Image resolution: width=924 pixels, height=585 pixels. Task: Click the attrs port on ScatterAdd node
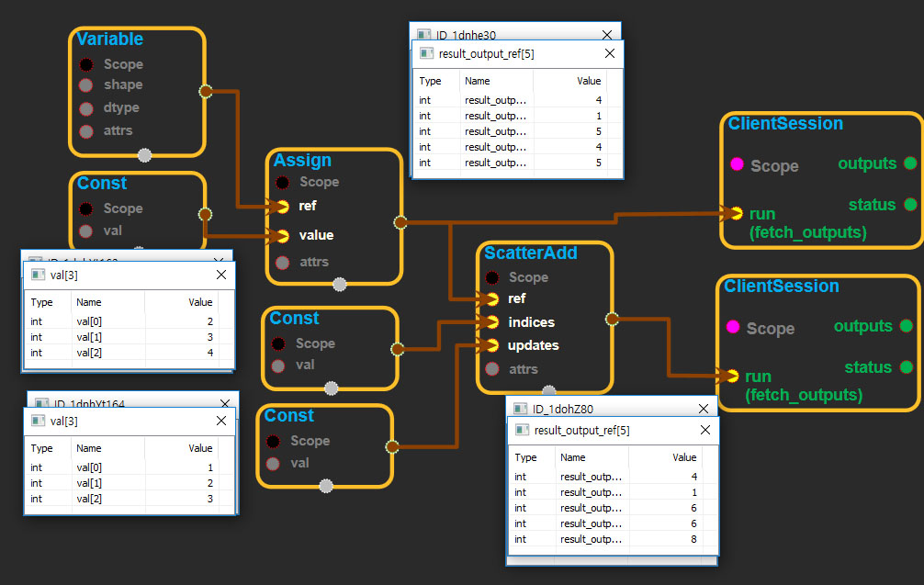492,369
